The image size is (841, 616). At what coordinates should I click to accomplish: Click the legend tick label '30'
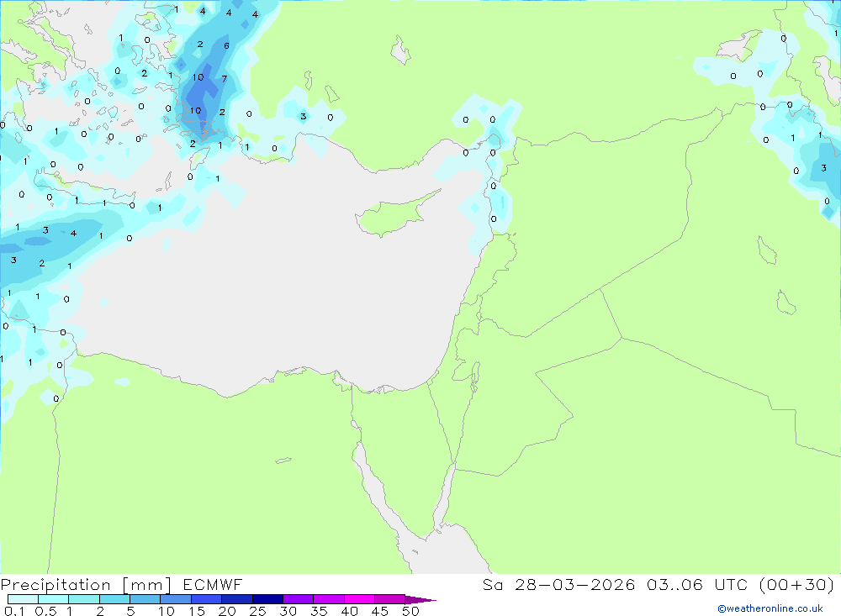[288, 611]
